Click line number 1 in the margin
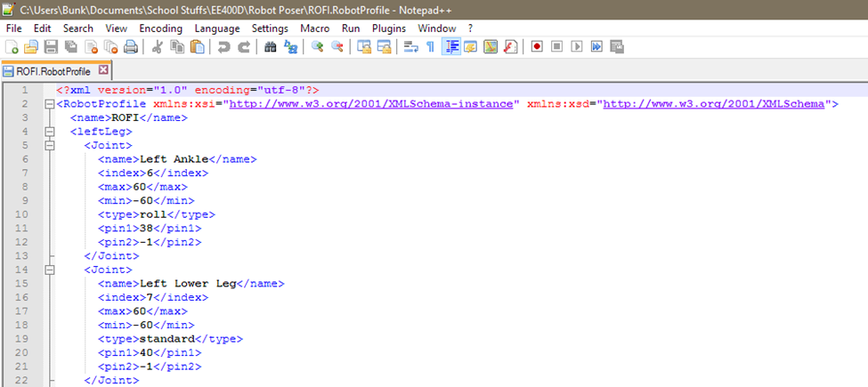The width and height of the screenshot is (868, 387). click(x=24, y=90)
